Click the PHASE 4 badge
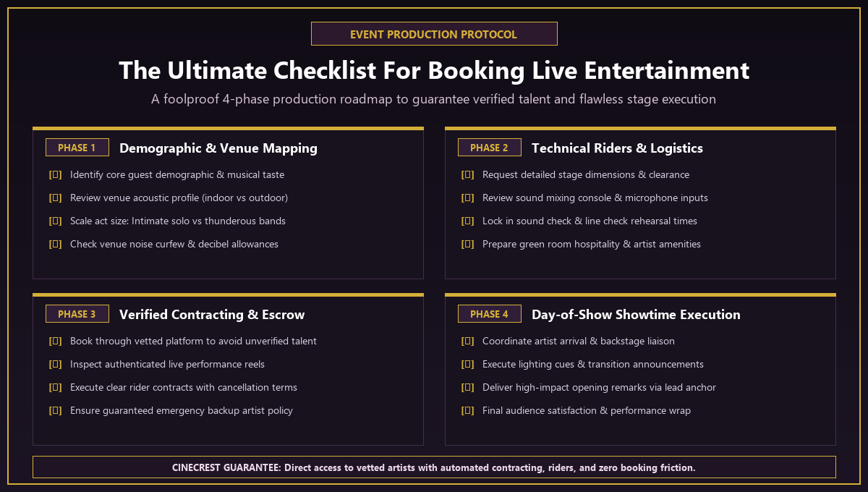 pos(490,314)
